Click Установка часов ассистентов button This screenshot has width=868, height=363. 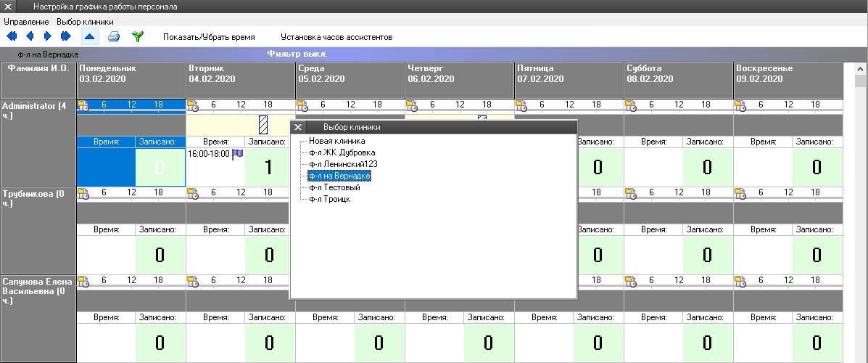tap(336, 36)
